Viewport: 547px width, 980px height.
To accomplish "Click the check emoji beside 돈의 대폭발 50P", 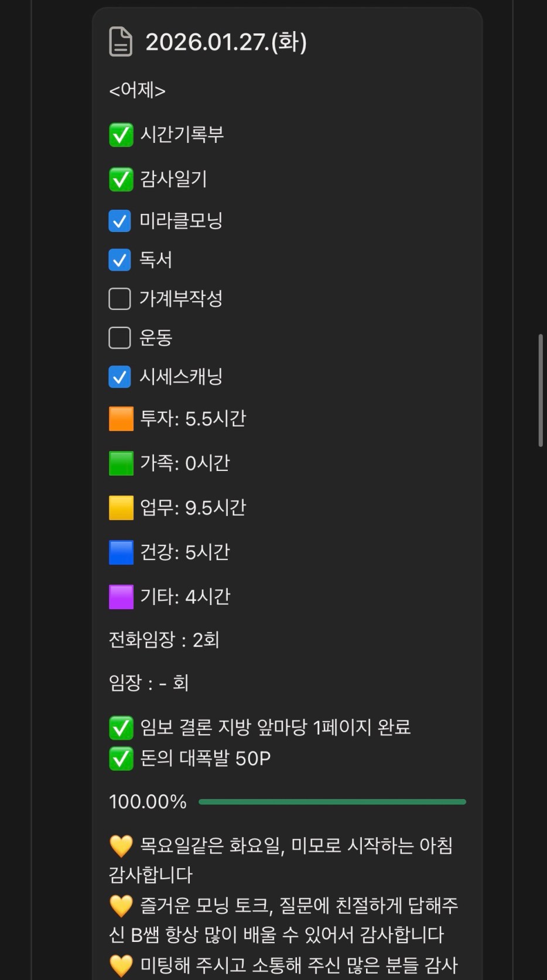I will click(121, 759).
